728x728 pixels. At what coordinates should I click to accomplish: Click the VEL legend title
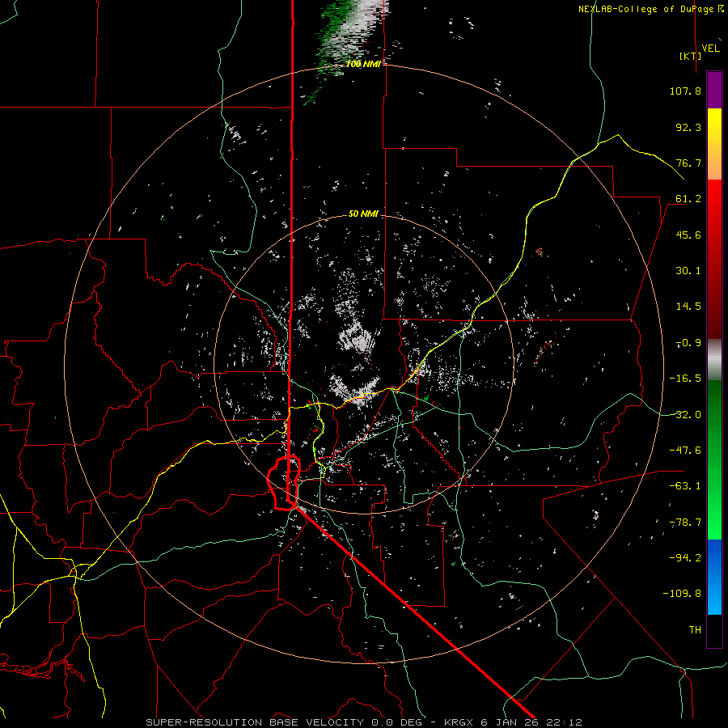point(710,49)
